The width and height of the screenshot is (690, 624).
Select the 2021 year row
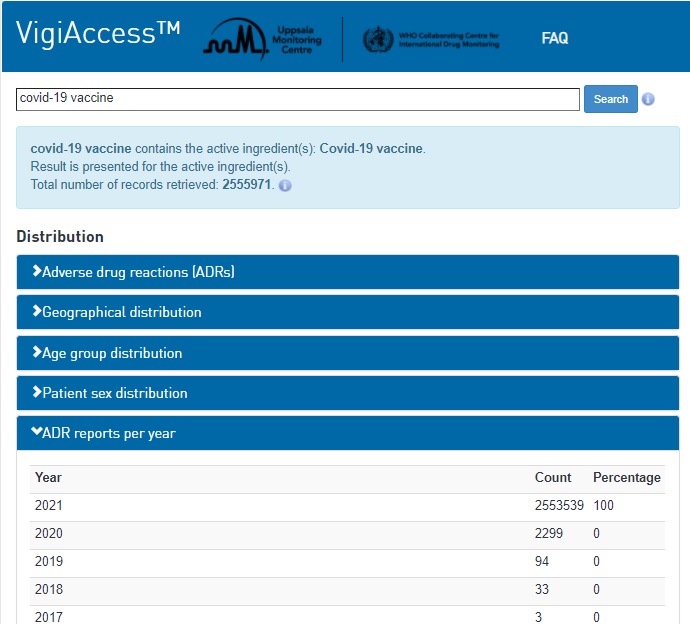click(x=347, y=506)
